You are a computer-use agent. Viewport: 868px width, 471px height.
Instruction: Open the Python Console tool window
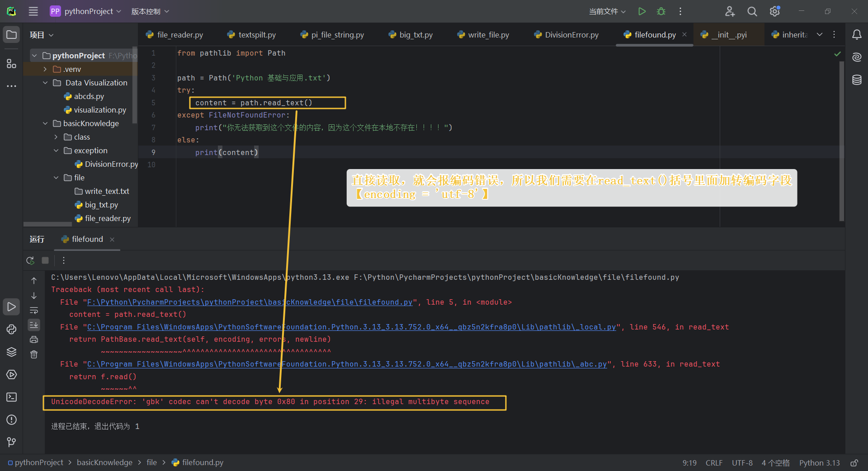click(11, 329)
